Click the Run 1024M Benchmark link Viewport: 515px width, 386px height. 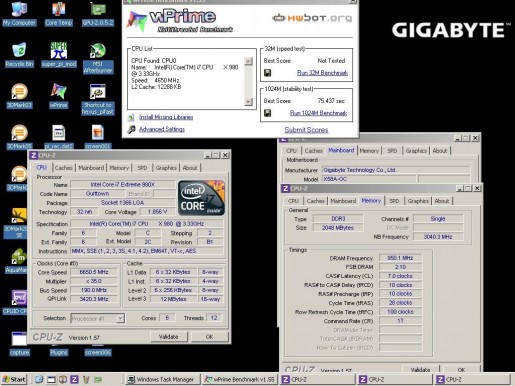coord(318,113)
